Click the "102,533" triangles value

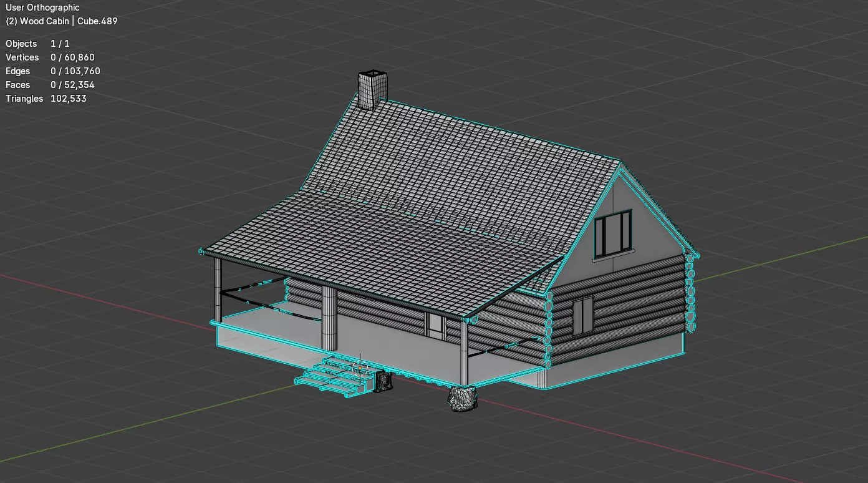tap(69, 99)
